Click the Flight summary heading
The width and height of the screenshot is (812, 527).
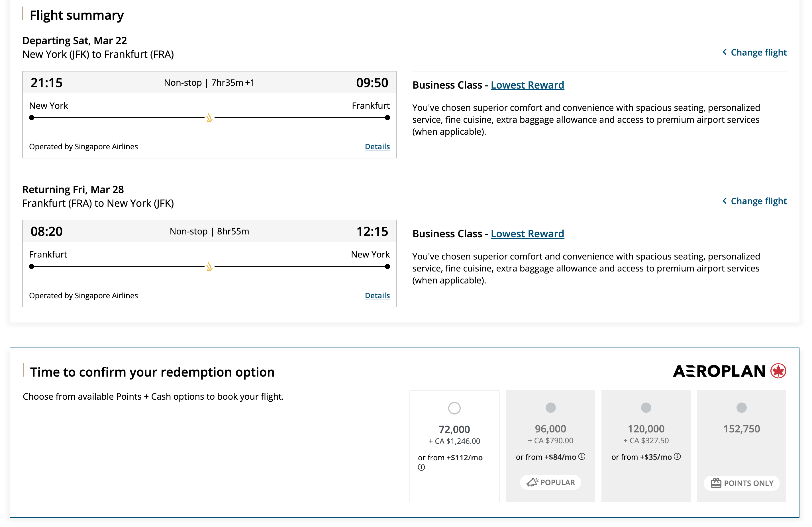pyautogui.click(x=76, y=15)
